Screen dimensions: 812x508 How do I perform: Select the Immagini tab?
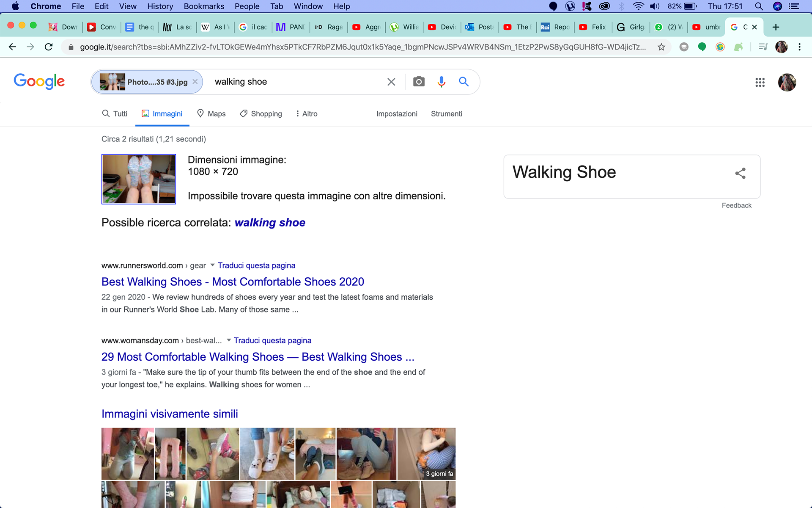click(162, 114)
